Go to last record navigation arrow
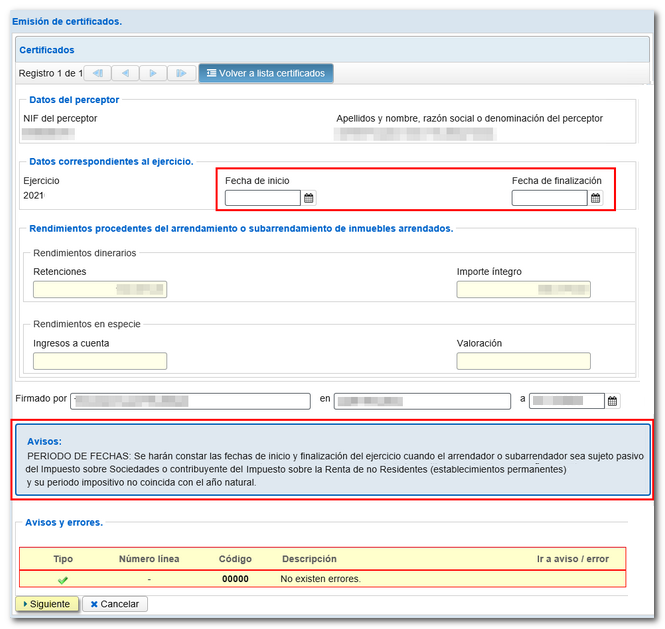The height and width of the screenshot is (629, 665). point(181,73)
